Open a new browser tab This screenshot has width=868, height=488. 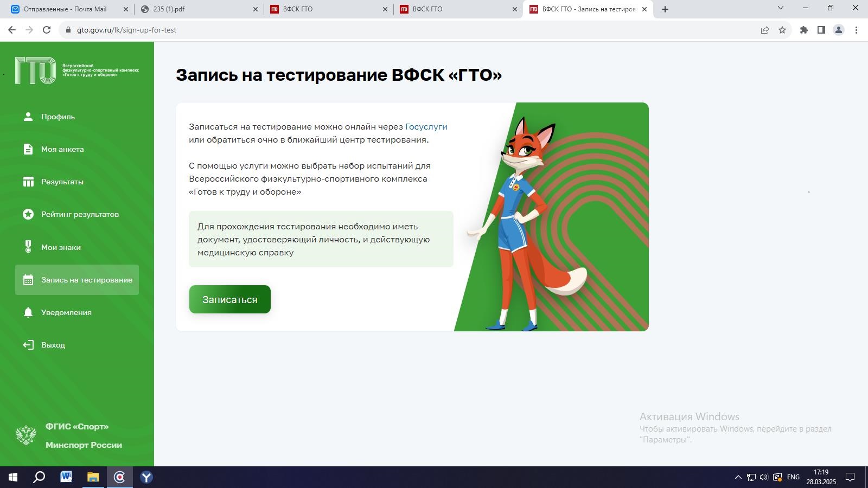(x=665, y=9)
